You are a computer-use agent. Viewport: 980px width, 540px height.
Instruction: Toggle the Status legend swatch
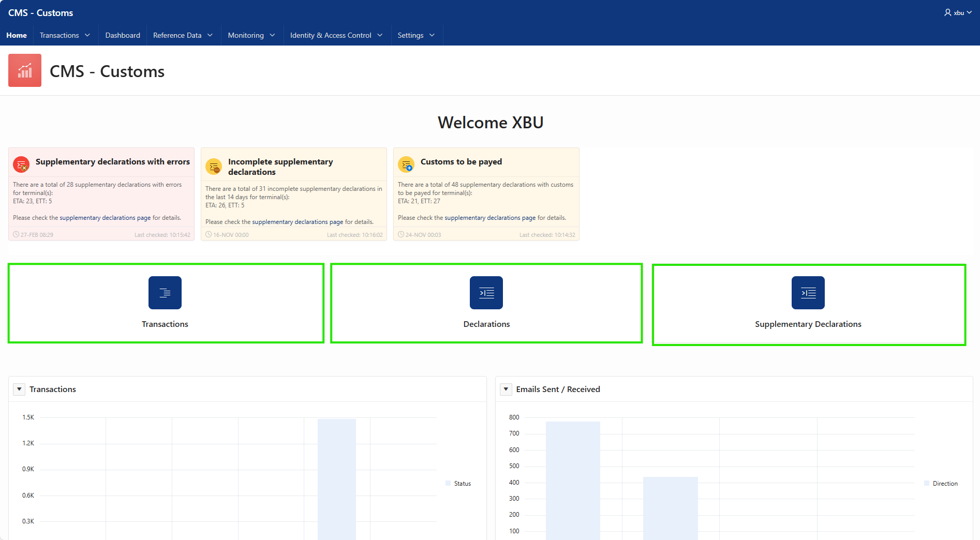(x=448, y=483)
